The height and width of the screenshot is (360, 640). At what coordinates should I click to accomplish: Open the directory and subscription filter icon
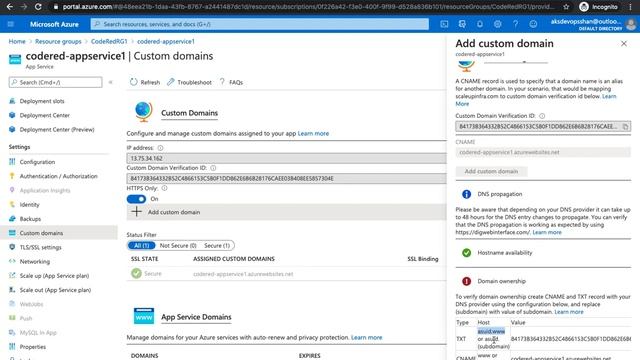(462, 24)
